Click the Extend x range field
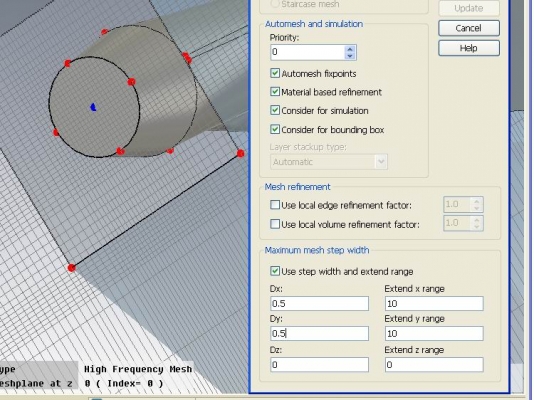 [434, 303]
